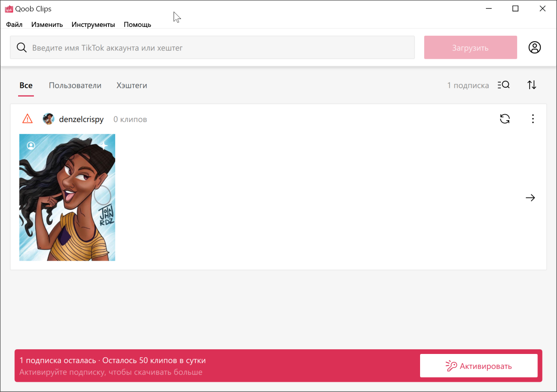557x392 pixels.
Task: Click the denzelcrispy small avatar
Action: 48,119
